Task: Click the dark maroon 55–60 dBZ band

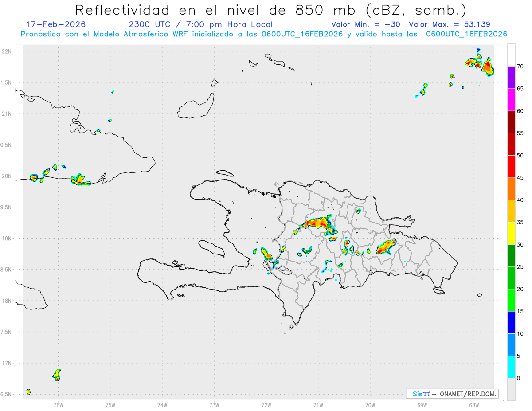Action: point(511,122)
